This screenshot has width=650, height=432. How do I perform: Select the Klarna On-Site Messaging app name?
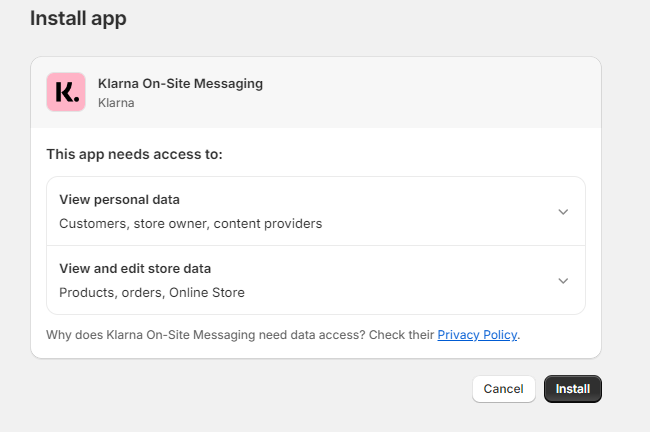[x=180, y=83]
